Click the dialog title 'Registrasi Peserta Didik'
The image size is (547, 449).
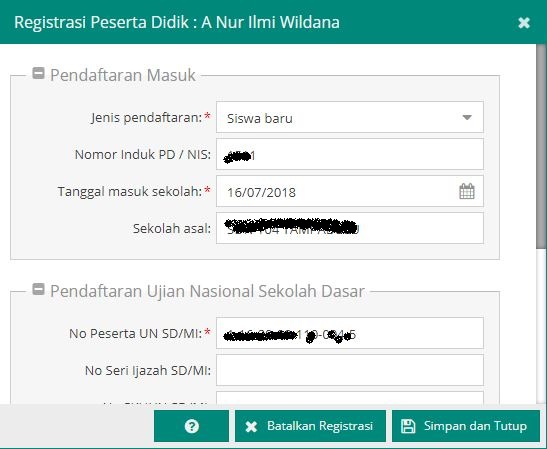click(x=177, y=22)
